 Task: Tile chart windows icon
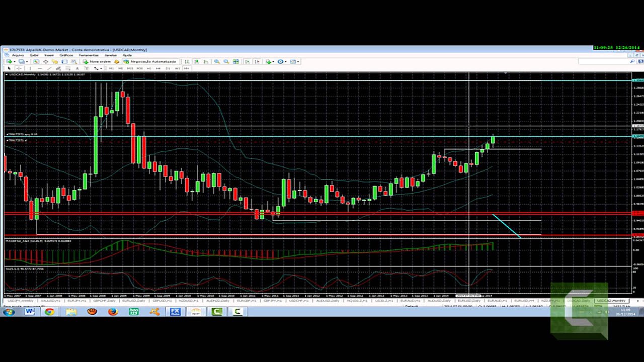pos(235,61)
